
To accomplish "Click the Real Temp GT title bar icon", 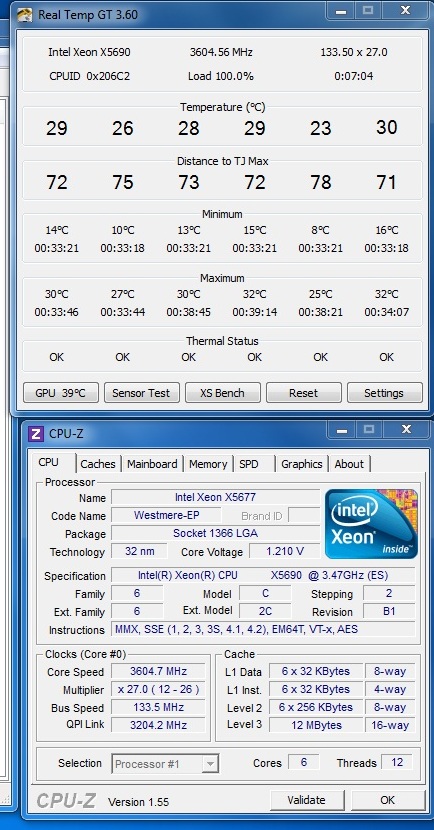I will [x=24, y=15].
